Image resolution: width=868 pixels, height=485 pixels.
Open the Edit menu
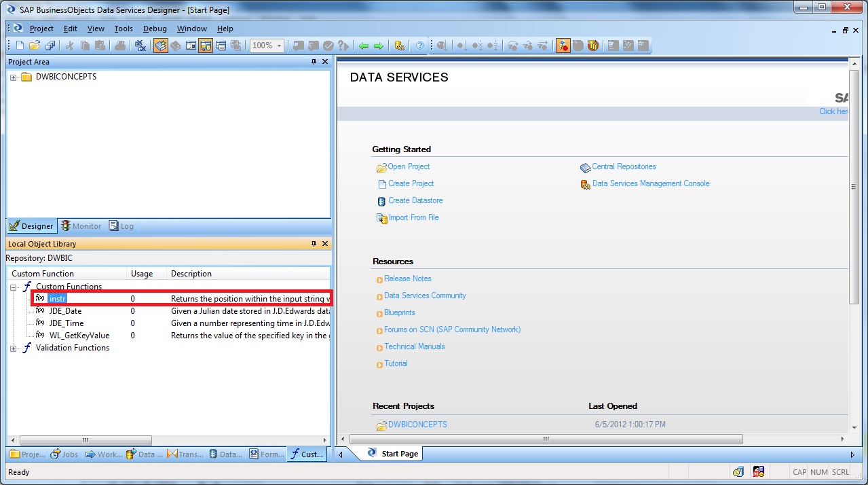pos(71,29)
